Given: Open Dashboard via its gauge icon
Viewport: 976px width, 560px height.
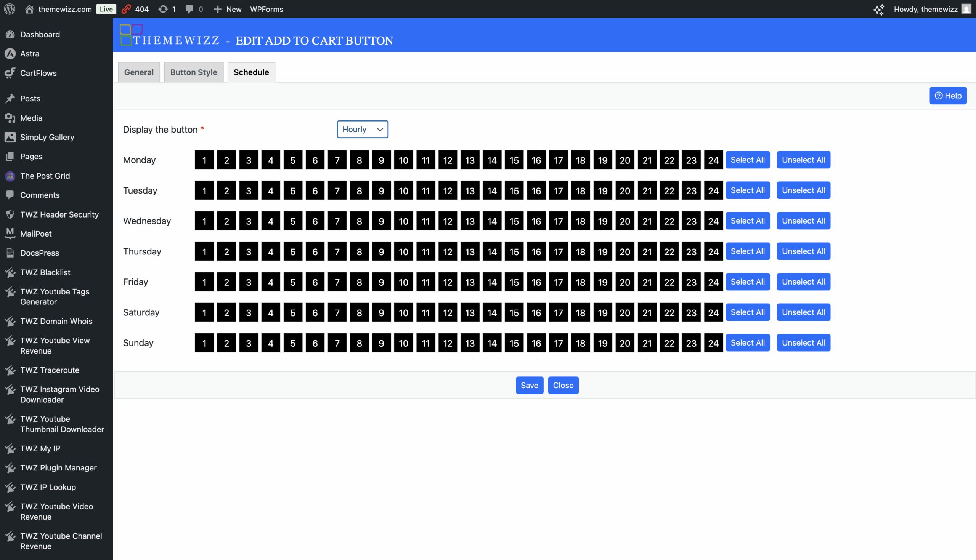Looking at the screenshot, I should point(10,34).
